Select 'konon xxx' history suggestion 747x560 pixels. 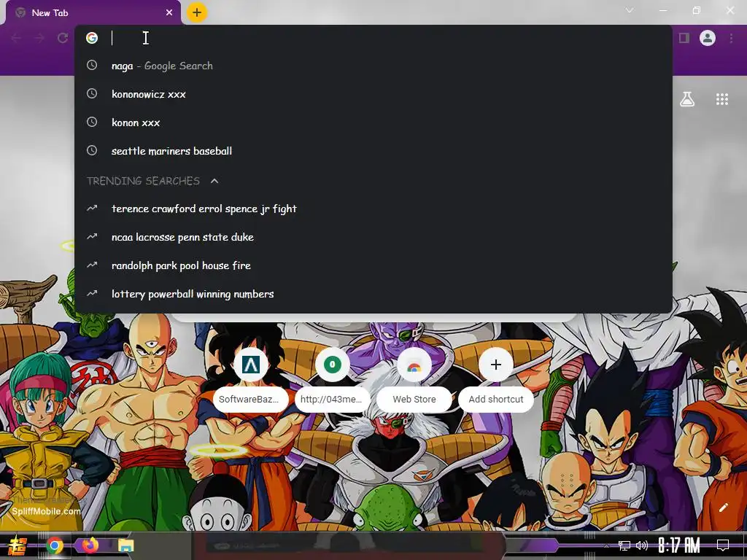pyautogui.click(x=373, y=122)
